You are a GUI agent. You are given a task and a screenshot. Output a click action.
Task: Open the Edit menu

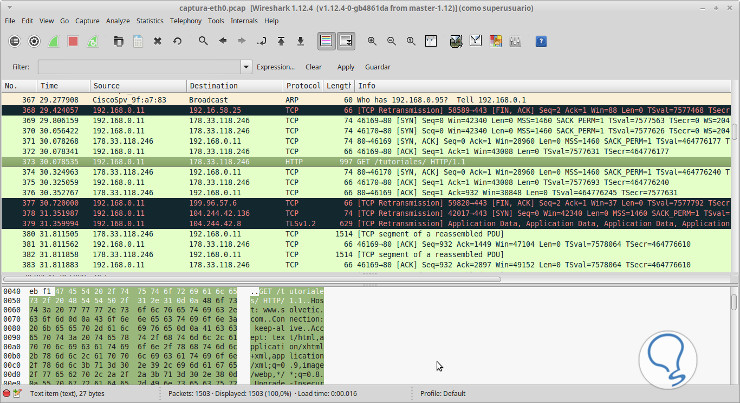pyautogui.click(x=27, y=21)
